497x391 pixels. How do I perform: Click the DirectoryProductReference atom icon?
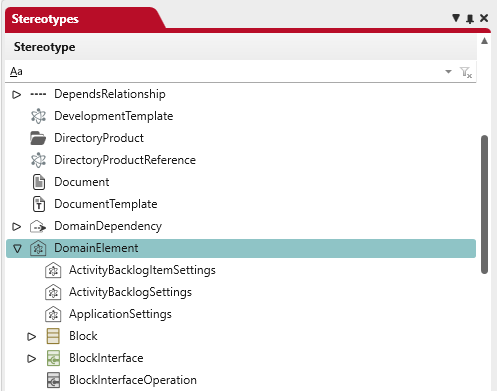tap(38, 160)
